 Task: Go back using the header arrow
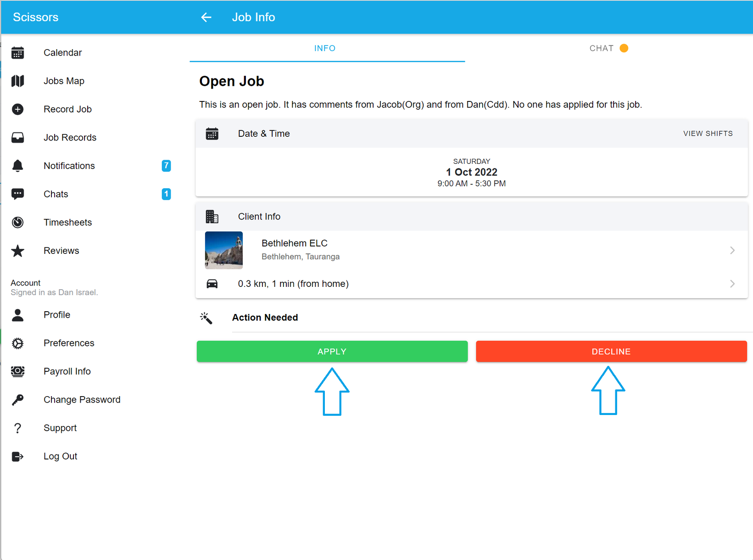point(206,17)
